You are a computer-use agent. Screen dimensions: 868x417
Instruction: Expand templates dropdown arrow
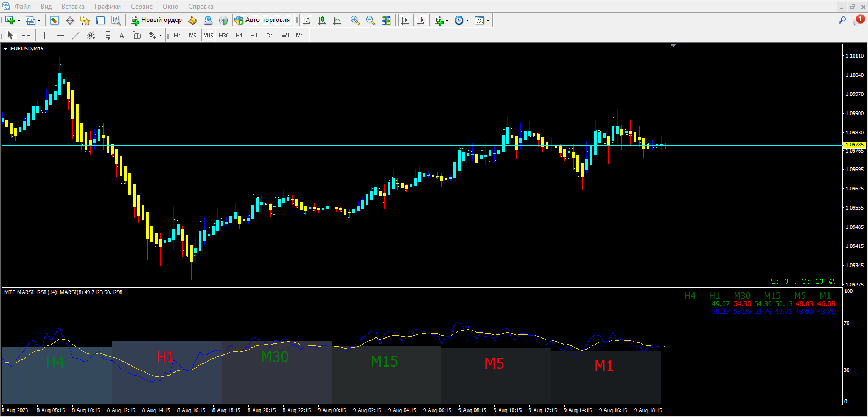[488, 21]
